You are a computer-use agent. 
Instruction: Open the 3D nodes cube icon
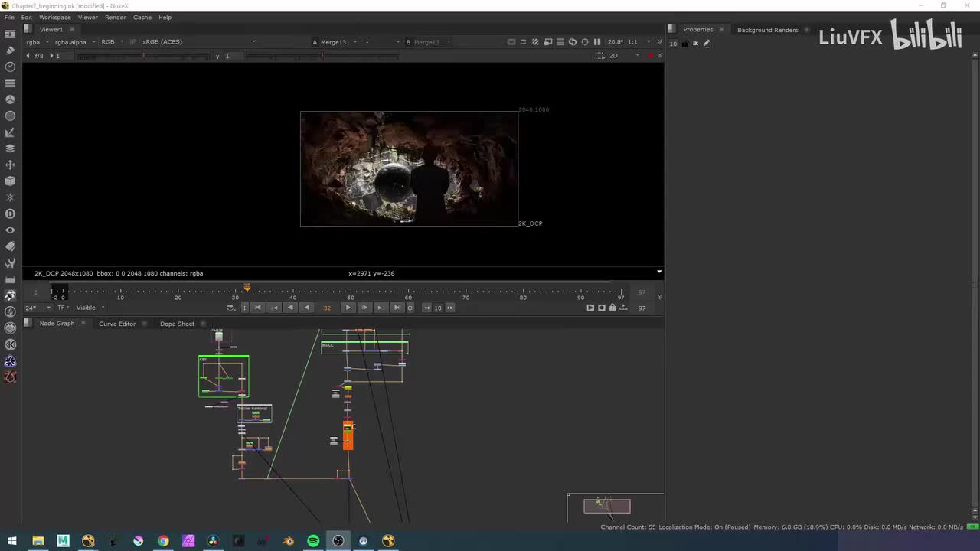[10, 181]
